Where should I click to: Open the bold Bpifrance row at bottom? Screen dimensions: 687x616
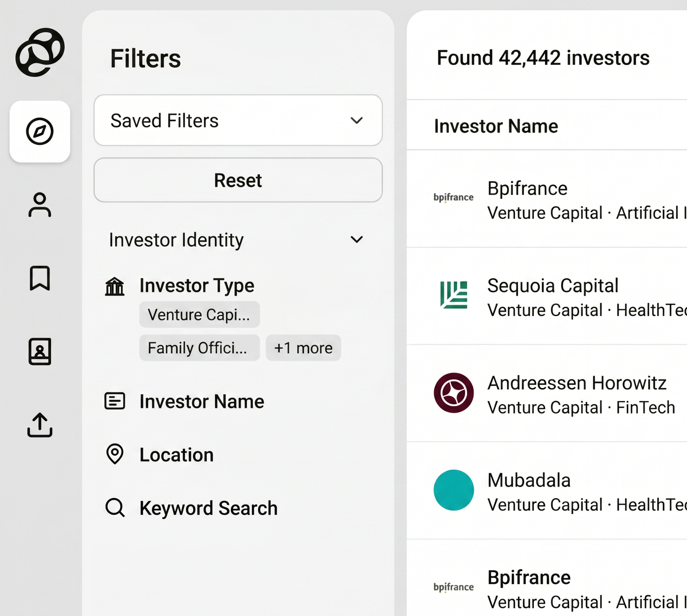(x=547, y=578)
